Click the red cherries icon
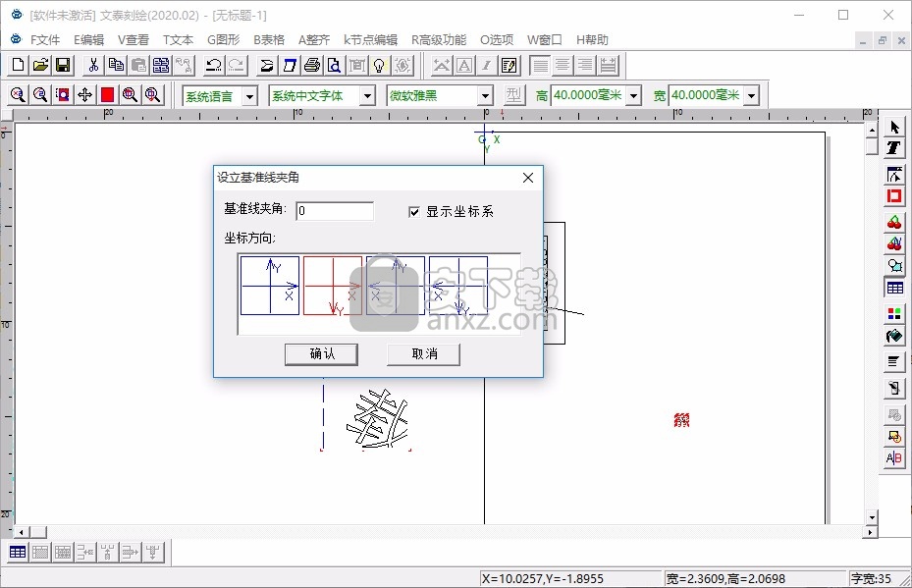 click(x=894, y=222)
